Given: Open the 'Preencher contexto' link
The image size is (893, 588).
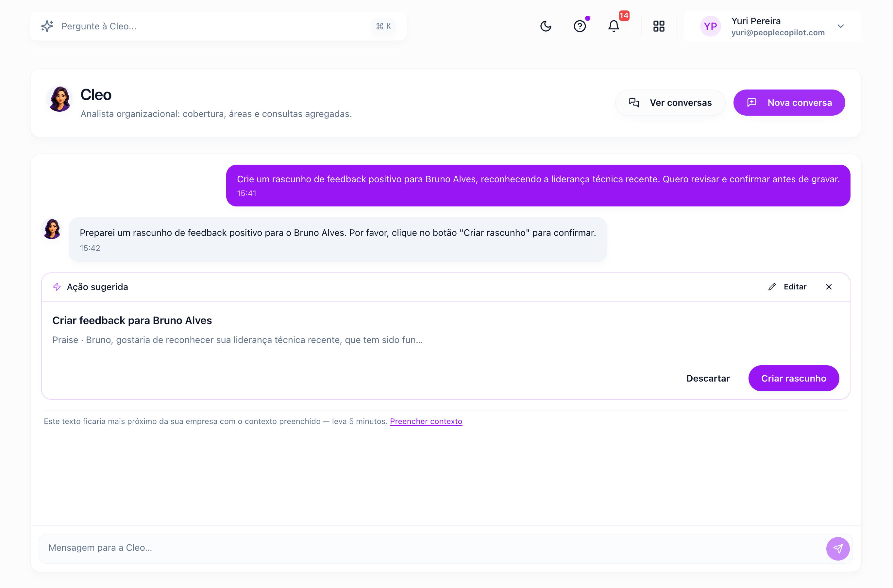Looking at the screenshot, I should [x=426, y=421].
